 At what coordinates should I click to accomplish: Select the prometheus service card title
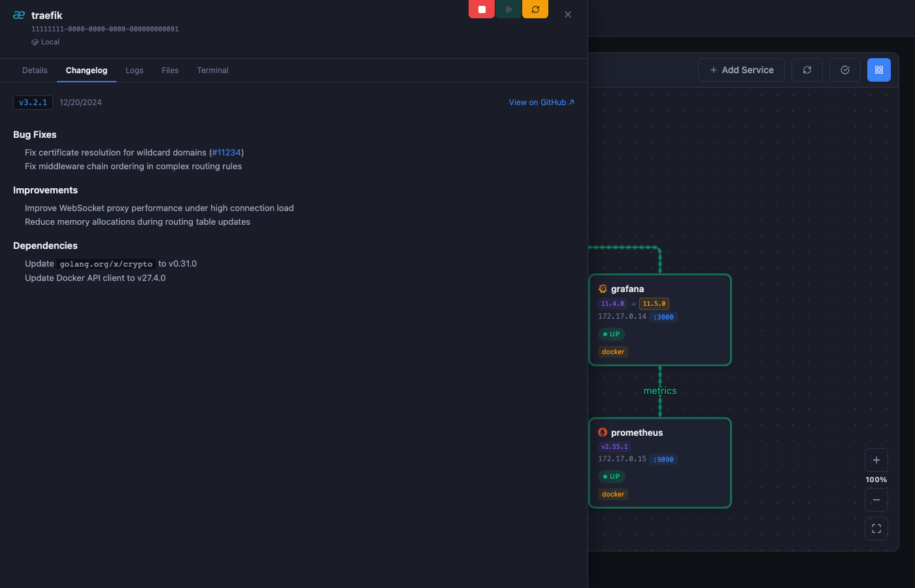637,433
